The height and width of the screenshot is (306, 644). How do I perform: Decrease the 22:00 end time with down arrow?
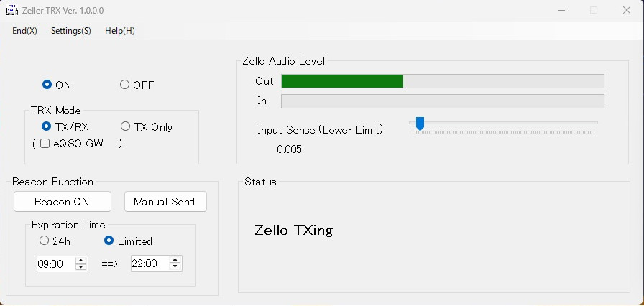(175, 267)
